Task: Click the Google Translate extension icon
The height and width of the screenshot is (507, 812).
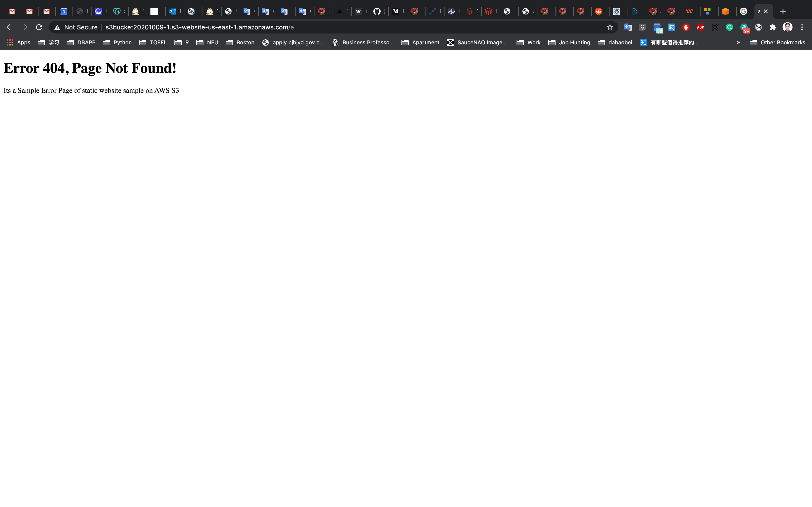Action: click(x=627, y=27)
